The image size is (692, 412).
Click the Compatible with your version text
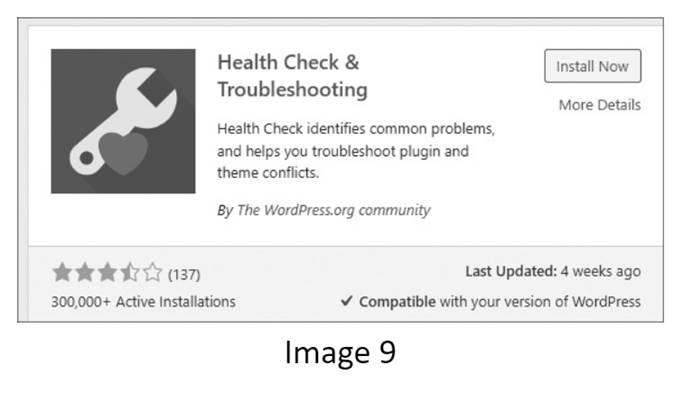[500, 302]
